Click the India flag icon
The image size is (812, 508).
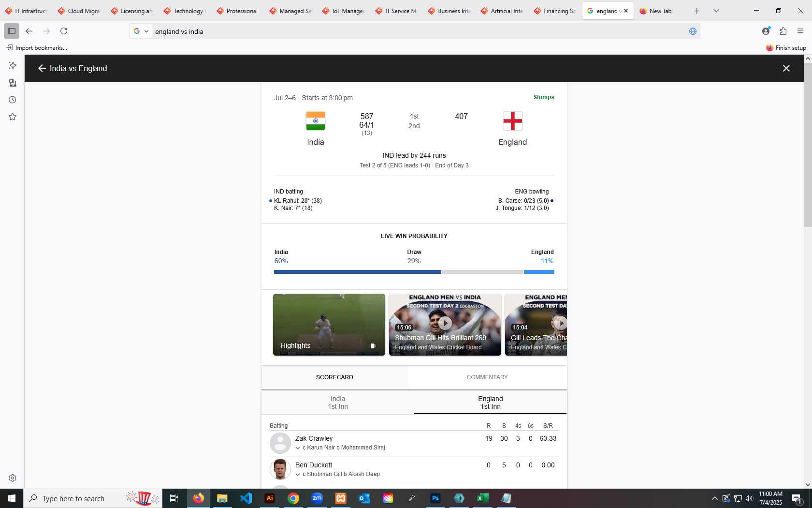pos(316,121)
